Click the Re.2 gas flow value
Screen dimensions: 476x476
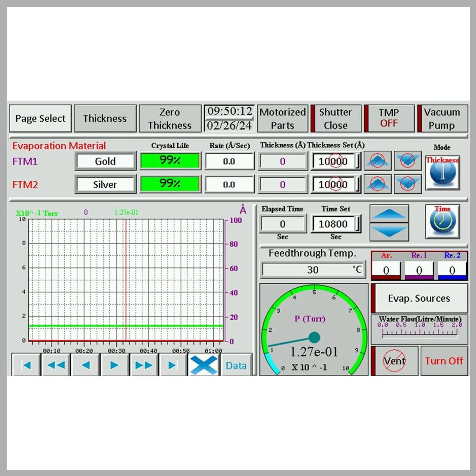click(x=452, y=270)
